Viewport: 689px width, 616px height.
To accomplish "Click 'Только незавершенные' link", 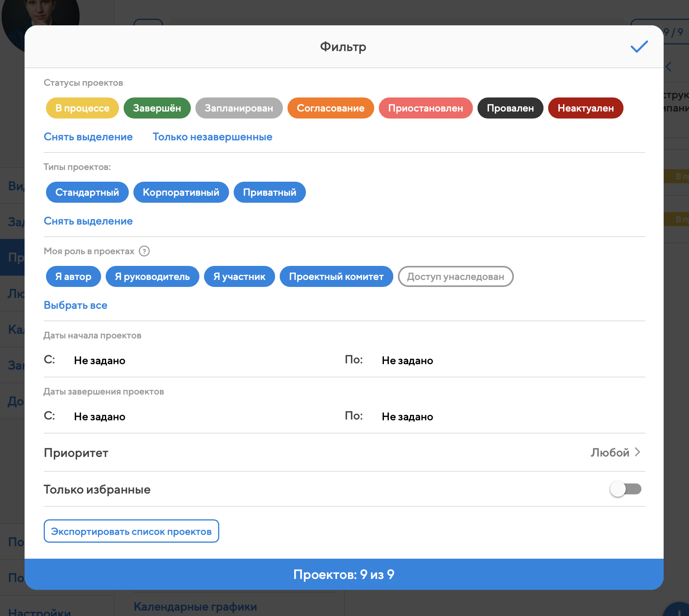I will coord(212,137).
